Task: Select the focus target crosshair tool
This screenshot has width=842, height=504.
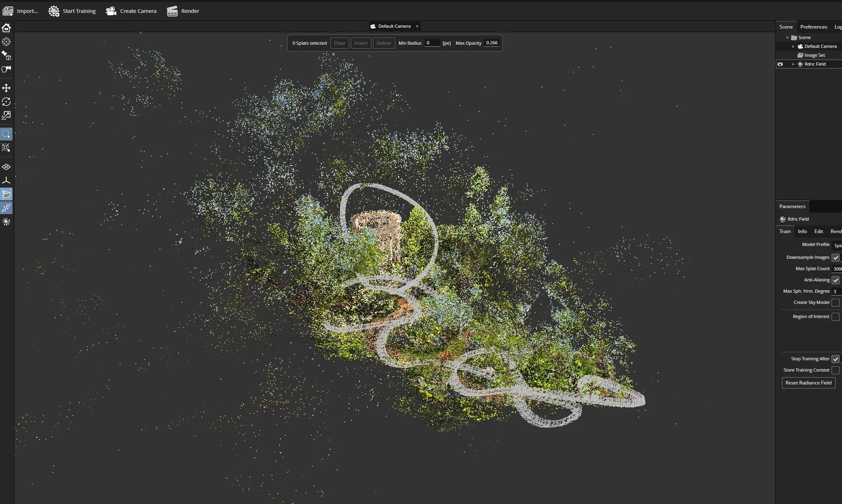Action: [x=6, y=42]
